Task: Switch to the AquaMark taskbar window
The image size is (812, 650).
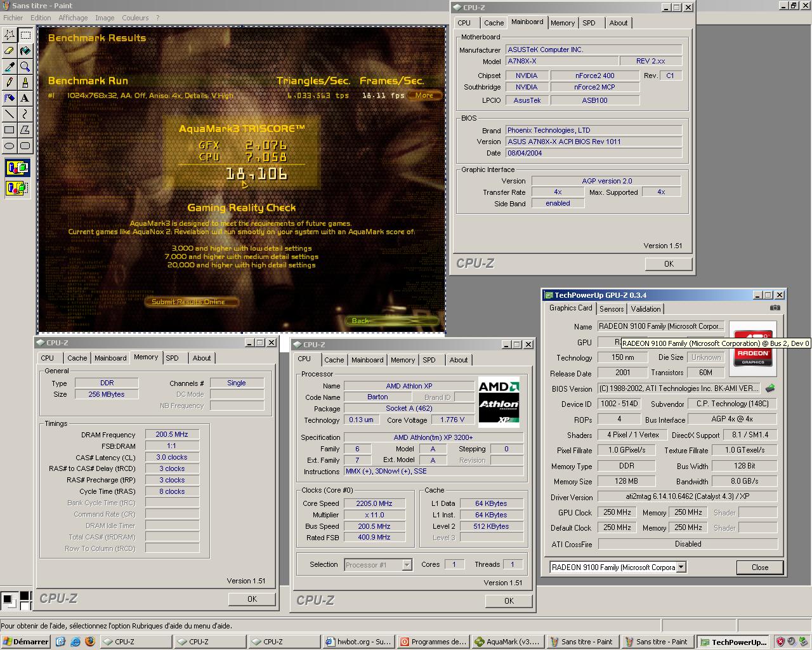Action: (x=509, y=642)
